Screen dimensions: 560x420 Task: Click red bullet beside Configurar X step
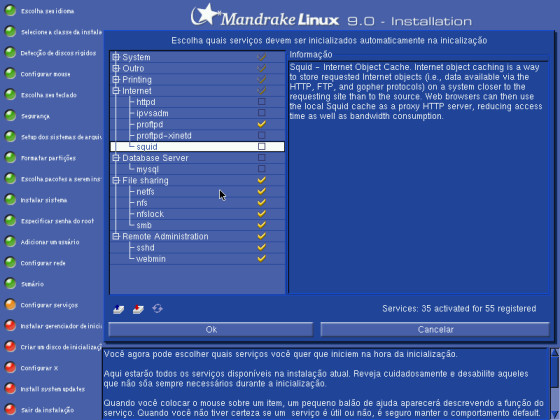pyautogui.click(x=10, y=368)
